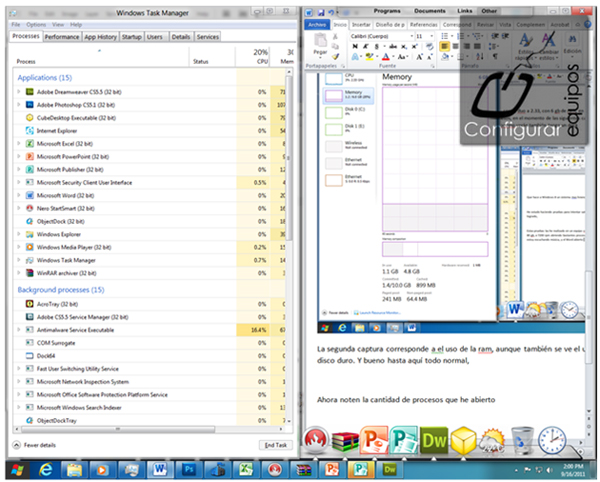600x482 pixels.
Task: Click the Grow Font icon in Word ribbon
Action: (x=420, y=57)
